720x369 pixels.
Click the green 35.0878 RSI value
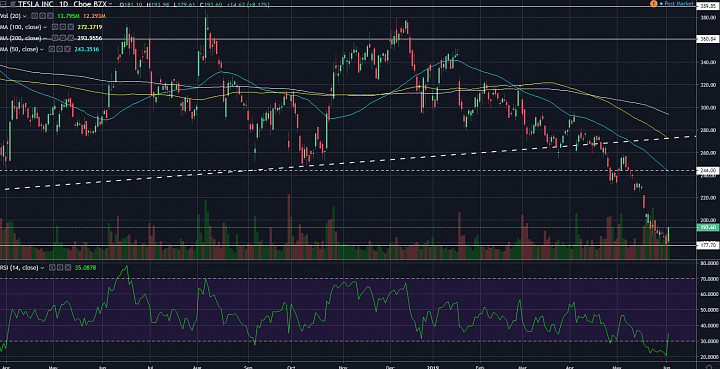point(85,268)
